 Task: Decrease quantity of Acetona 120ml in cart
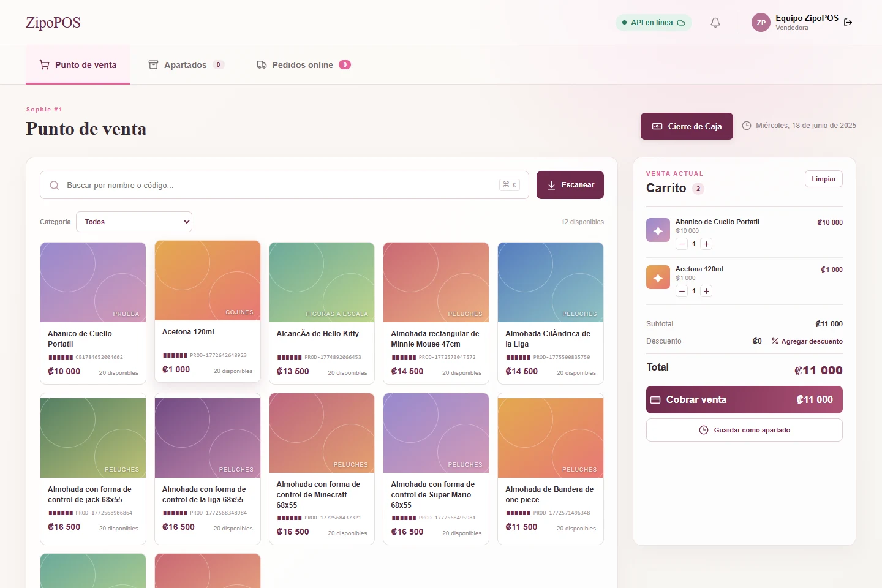[x=682, y=291]
